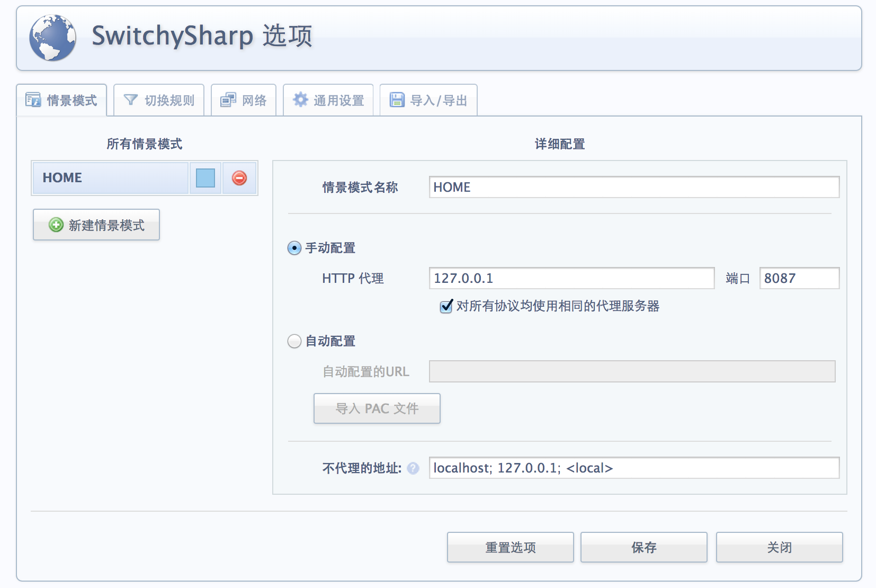Select the HOME profile in the list
The image size is (876, 588).
pos(110,178)
